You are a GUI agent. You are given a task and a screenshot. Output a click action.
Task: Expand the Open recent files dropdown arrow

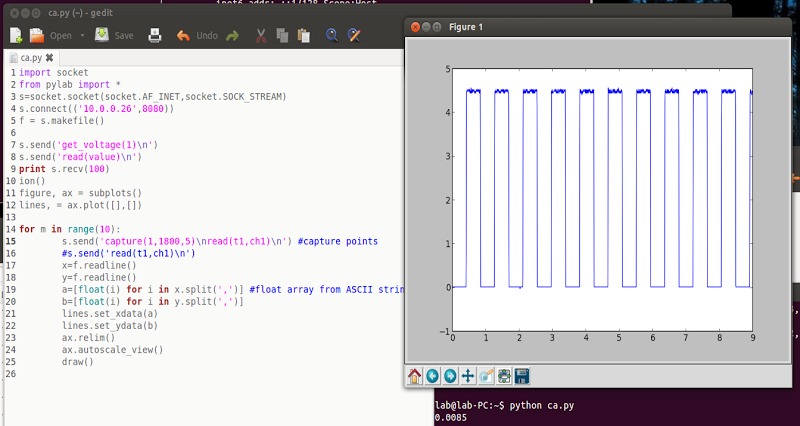coord(82,35)
